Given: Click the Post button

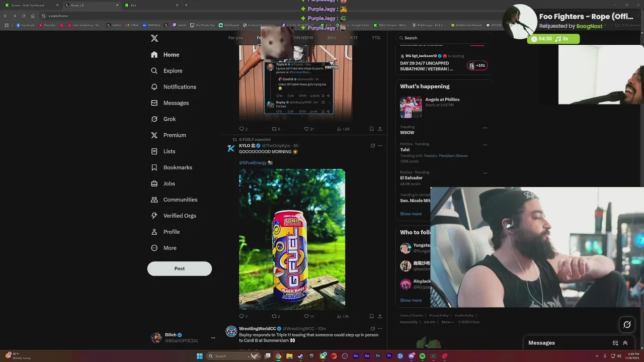Looking at the screenshot, I should (x=180, y=268).
